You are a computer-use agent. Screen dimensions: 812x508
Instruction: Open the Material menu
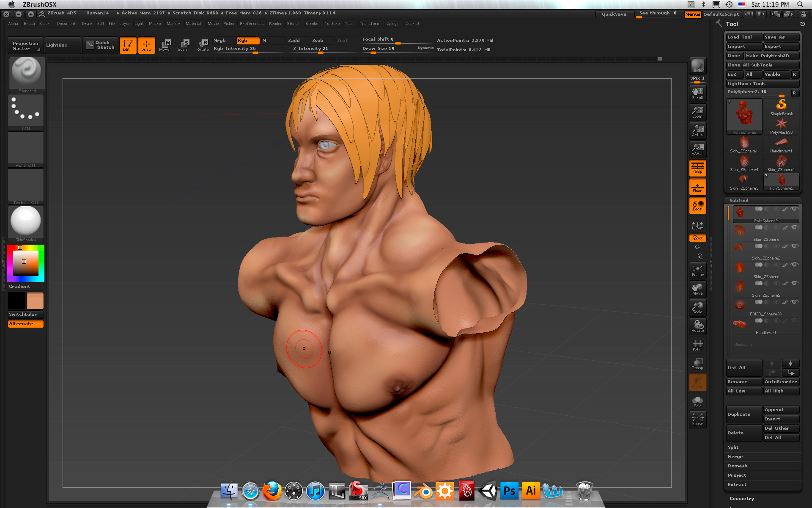pos(193,24)
